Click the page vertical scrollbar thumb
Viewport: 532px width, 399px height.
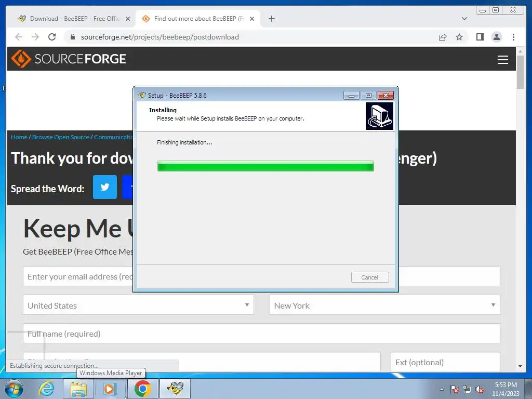coord(520,72)
